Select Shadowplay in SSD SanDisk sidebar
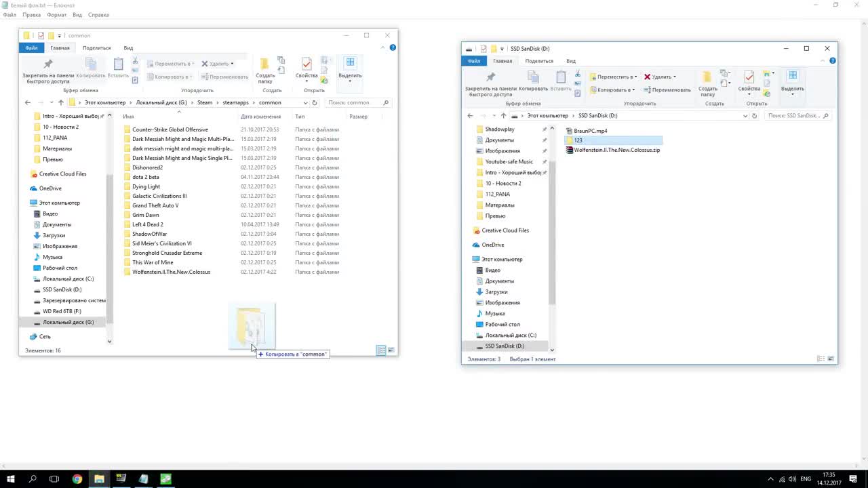The width and height of the screenshot is (868, 488). pyautogui.click(x=500, y=129)
